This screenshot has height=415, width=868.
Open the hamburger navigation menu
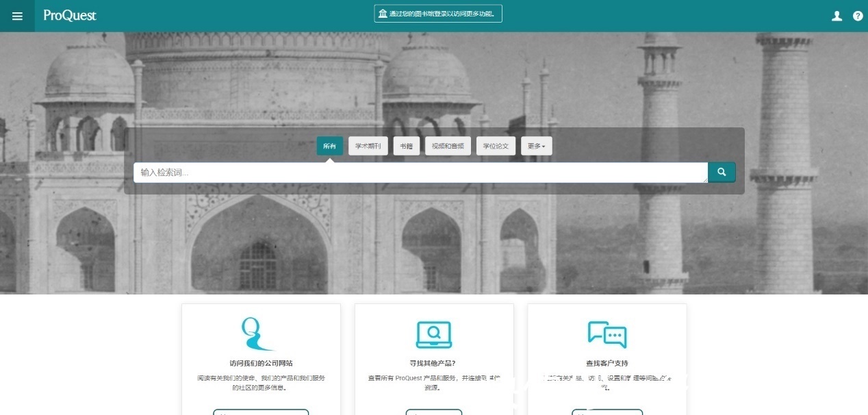(x=17, y=16)
